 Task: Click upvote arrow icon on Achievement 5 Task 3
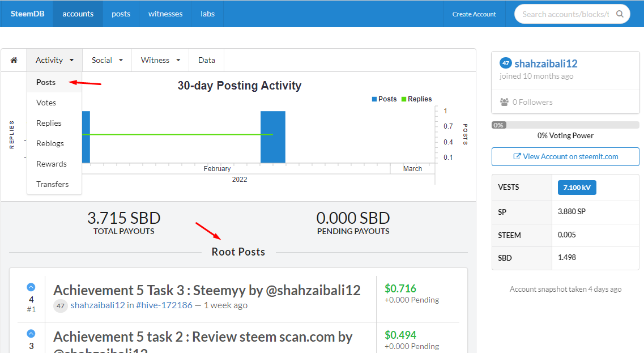click(31, 287)
